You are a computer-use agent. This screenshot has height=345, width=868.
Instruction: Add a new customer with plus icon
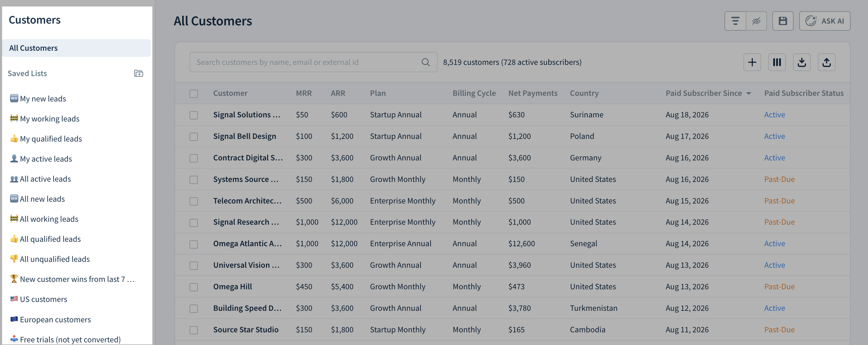pos(752,62)
